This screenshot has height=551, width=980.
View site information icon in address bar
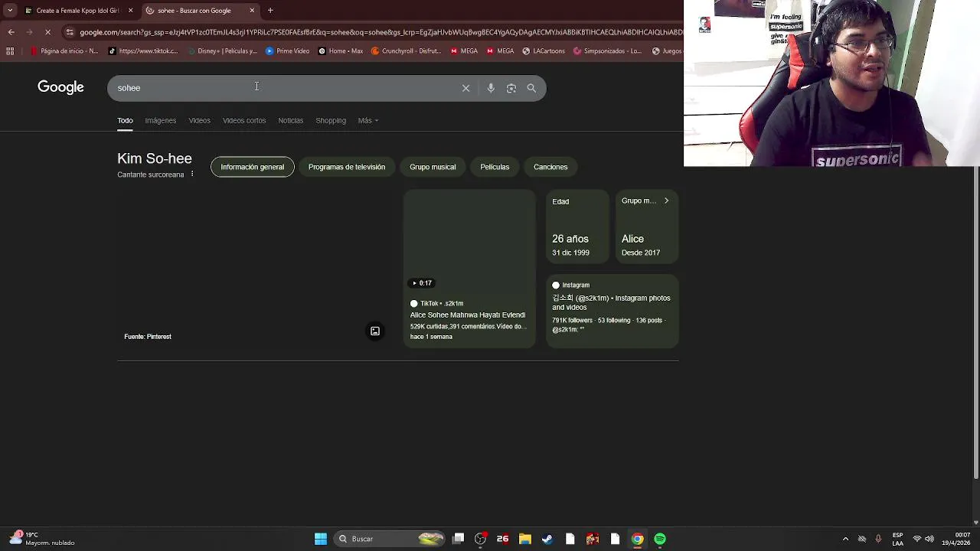(x=70, y=32)
